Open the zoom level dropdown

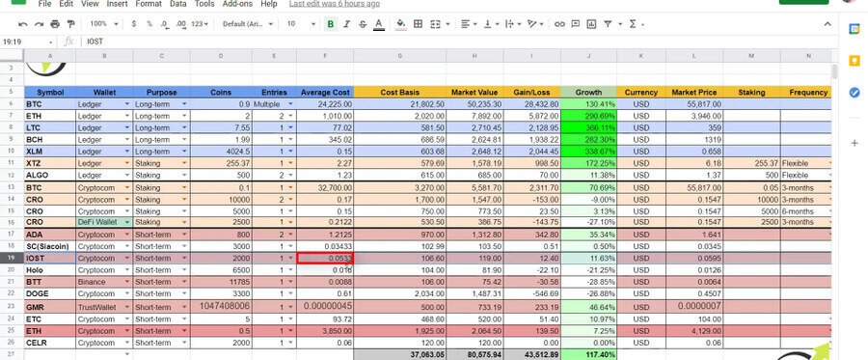point(104,24)
